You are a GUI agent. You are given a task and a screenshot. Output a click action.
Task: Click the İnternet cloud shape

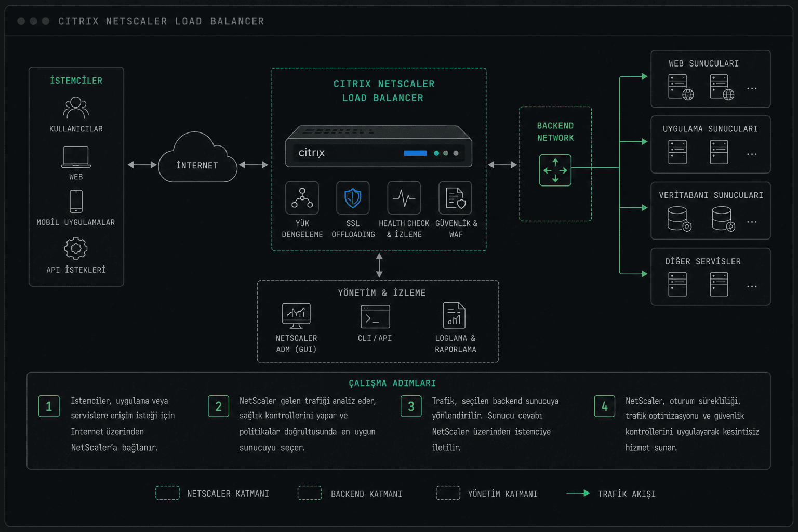[x=197, y=157]
